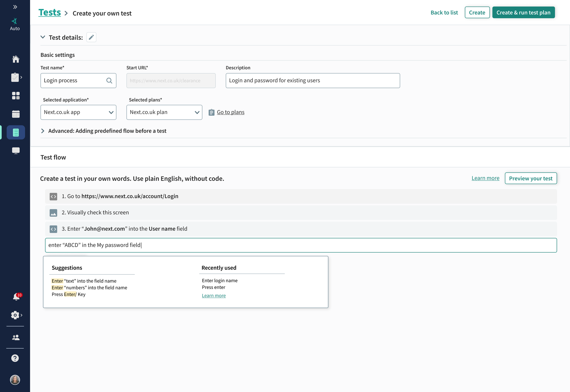570x392 pixels.
Task: Open Learn more link under Recently used
Action: (x=214, y=296)
